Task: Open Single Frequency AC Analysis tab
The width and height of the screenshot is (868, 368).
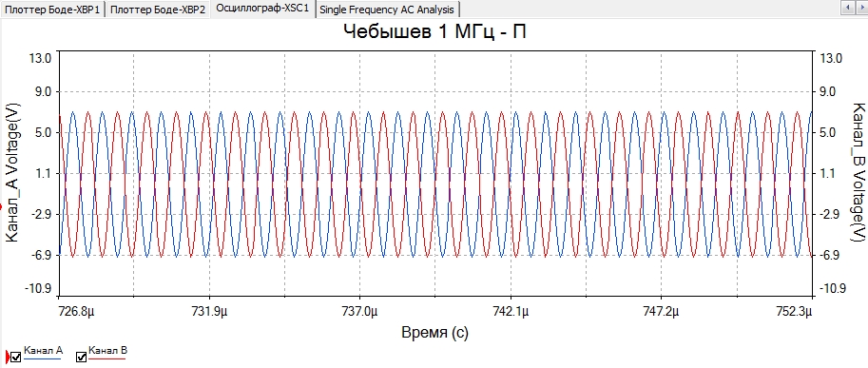Action: click(388, 10)
